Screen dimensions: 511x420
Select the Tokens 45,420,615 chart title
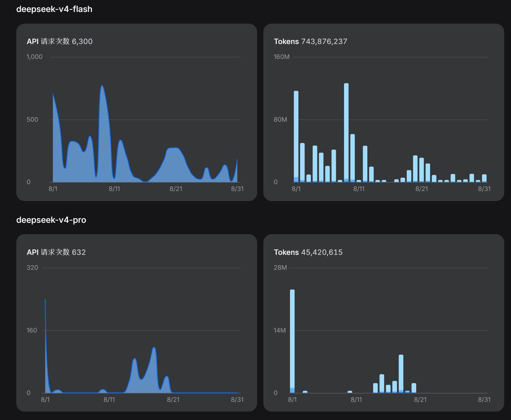pos(308,252)
